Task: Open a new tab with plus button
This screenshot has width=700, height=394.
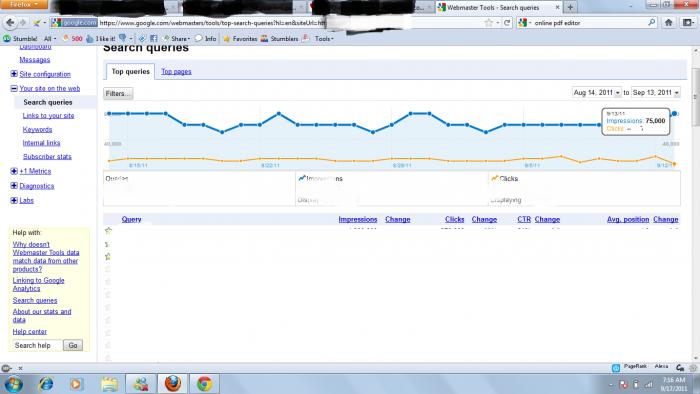Action: (570, 7)
